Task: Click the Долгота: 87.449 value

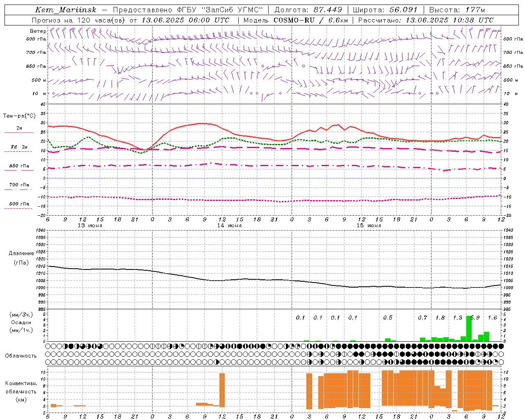Action: tap(308, 10)
